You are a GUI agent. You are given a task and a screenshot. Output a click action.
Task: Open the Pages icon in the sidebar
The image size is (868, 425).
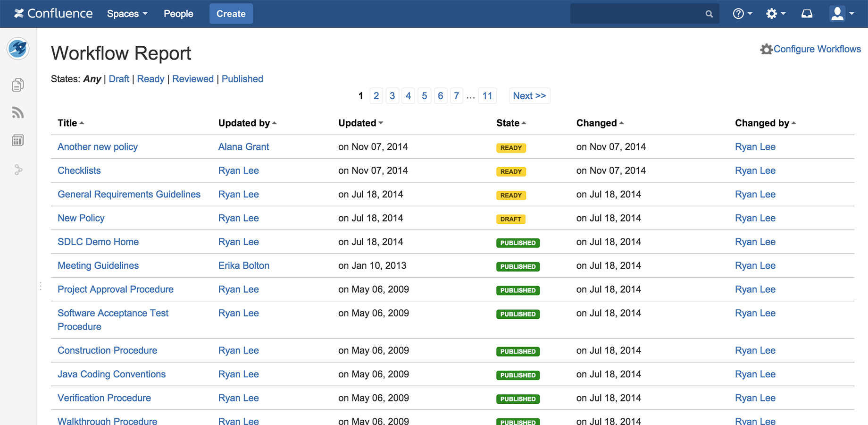click(x=18, y=85)
